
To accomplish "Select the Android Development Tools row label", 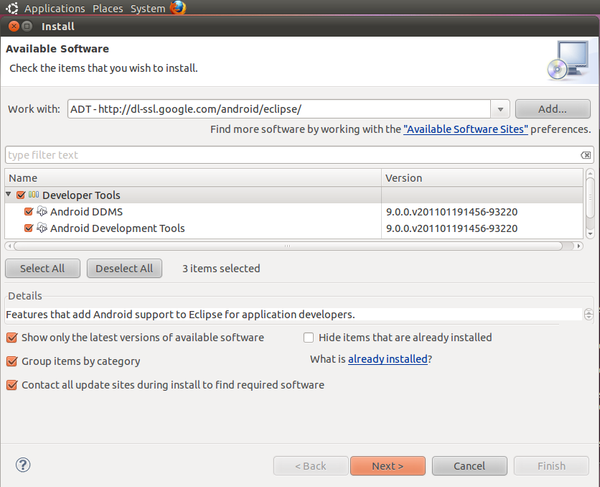I will (x=117, y=228).
